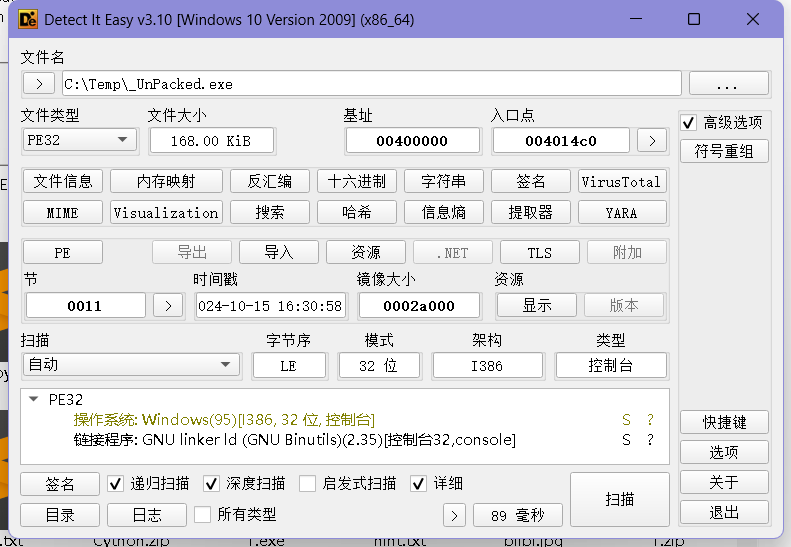Viewport: 791px width, 547px height.
Task: Select the GNU linker ld result row
Action: coord(345,440)
